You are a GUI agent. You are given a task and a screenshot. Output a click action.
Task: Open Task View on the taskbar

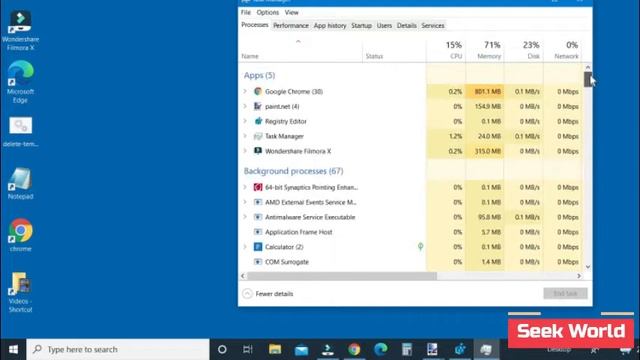pyautogui.click(x=247, y=349)
